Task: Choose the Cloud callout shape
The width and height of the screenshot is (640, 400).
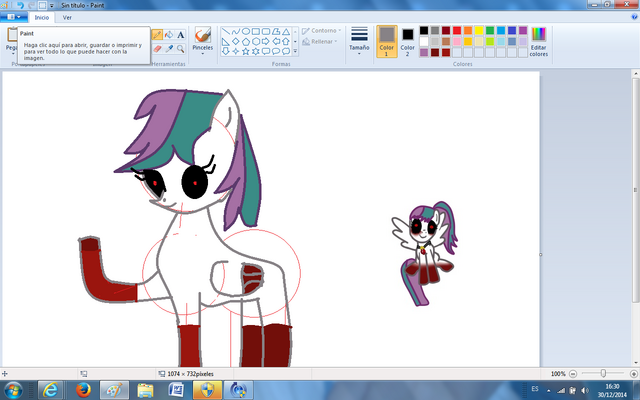Action: coord(286,51)
